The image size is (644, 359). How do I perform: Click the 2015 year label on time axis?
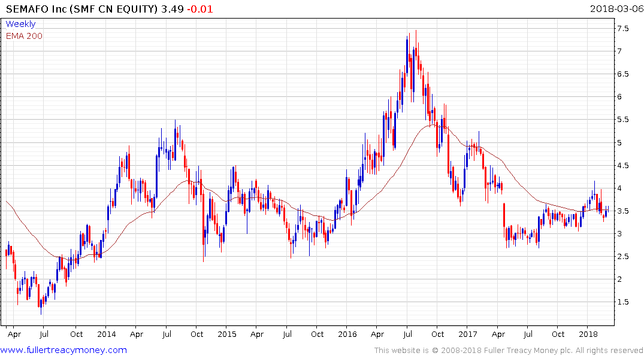226,334
